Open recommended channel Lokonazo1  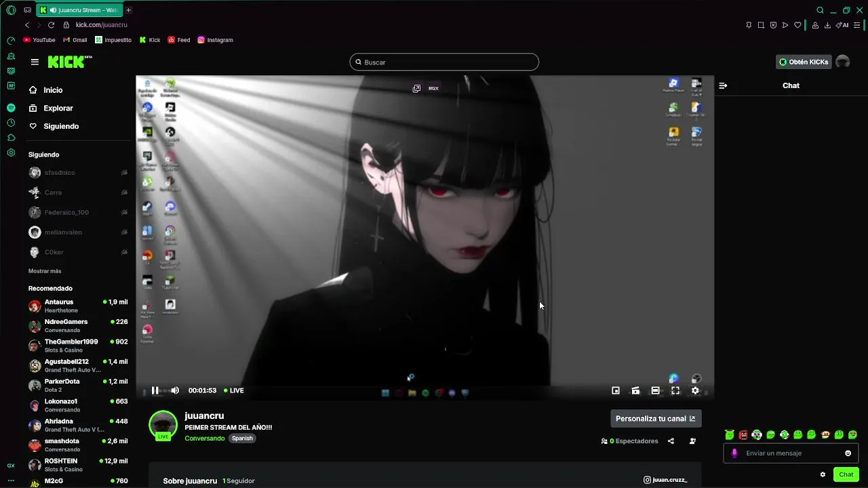78,405
